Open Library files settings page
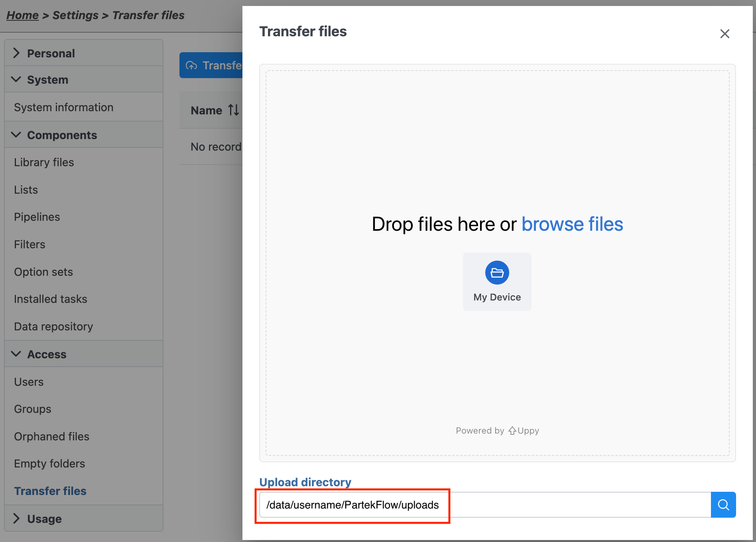Screen dimensions: 756x542 coord(44,162)
